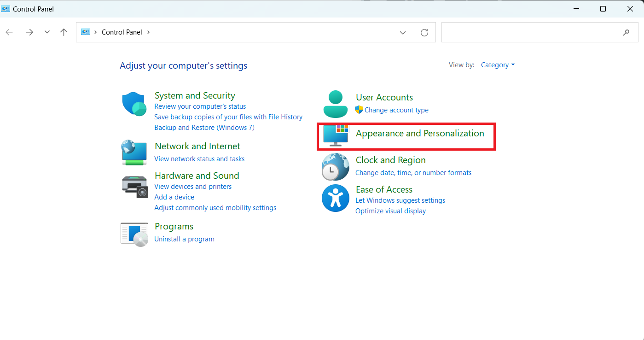This screenshot has width=644, height=340.
Task: Click the Back arrow in navigation bar
Action: pos(9,32)
